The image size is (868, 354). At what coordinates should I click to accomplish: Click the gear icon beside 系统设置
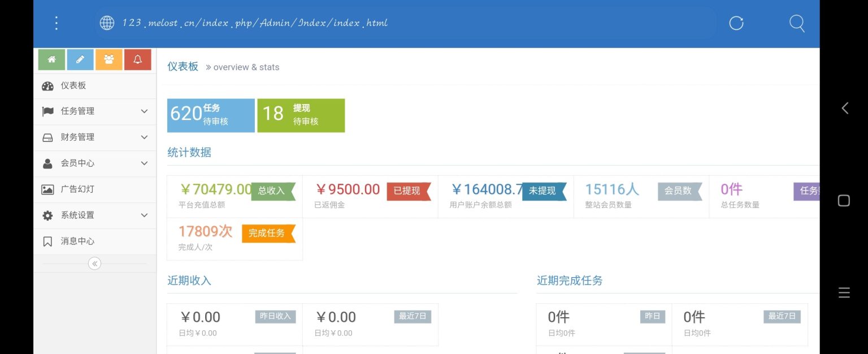[x=49, y=215]
